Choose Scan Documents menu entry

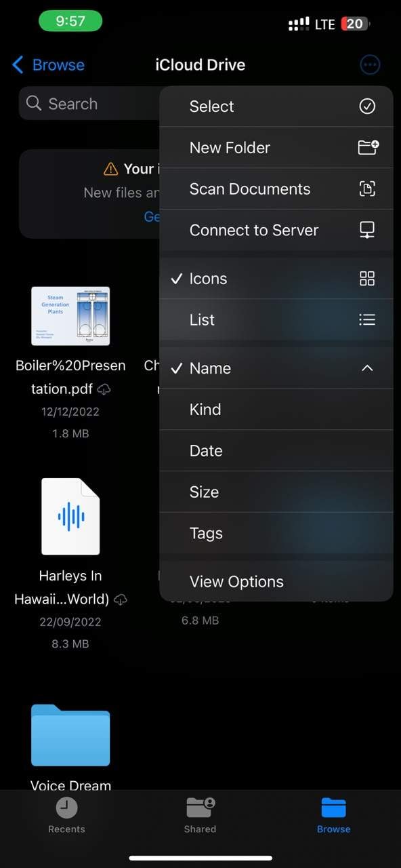point(276,189)
